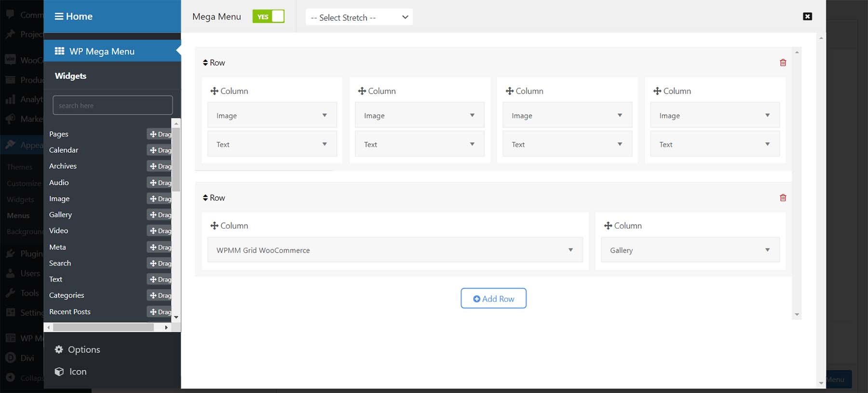
Task: Click the widget list horizontal scrollbar
Action: point(103,327)
